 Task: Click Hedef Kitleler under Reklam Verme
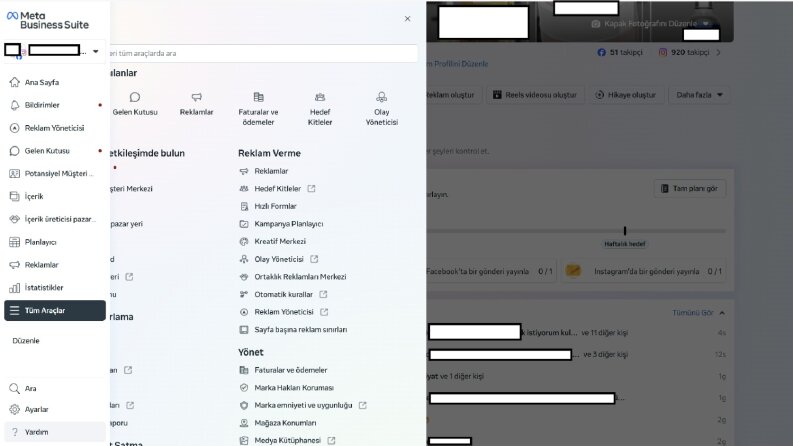coord(278,189)
